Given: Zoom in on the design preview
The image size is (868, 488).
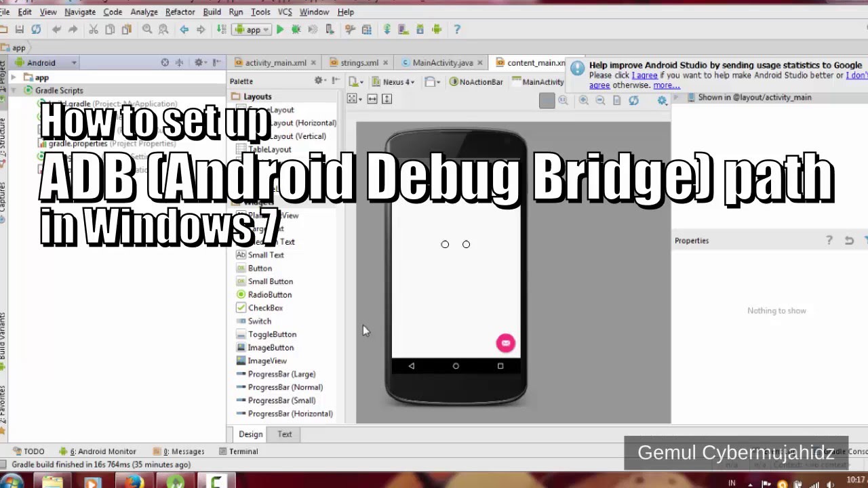Looking at the screenshot, I should tap(583, 100).
